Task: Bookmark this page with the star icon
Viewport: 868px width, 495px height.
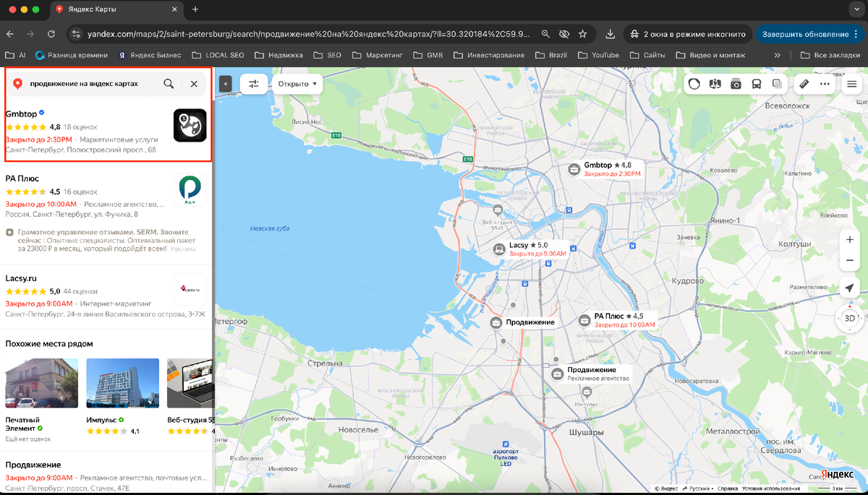Action: pyautogui.click(x=583, y=34)
